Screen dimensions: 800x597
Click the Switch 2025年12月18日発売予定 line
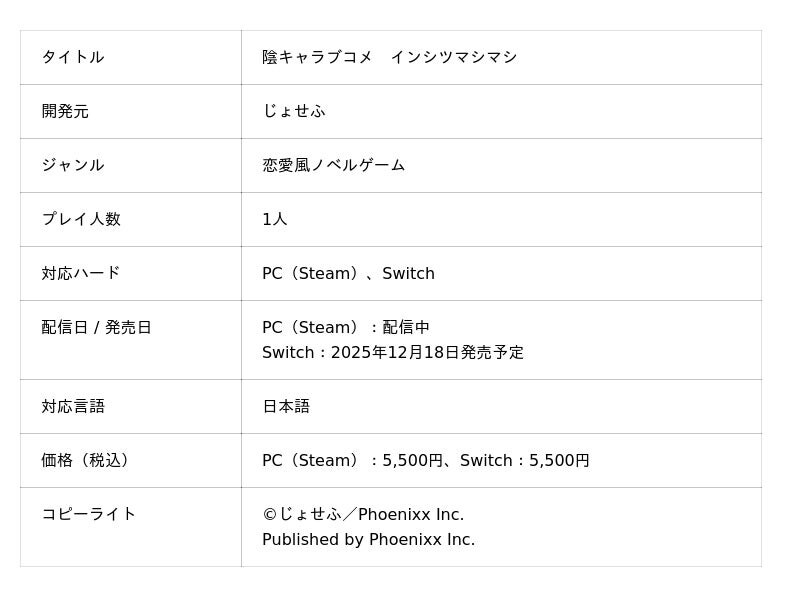point(393,352)
